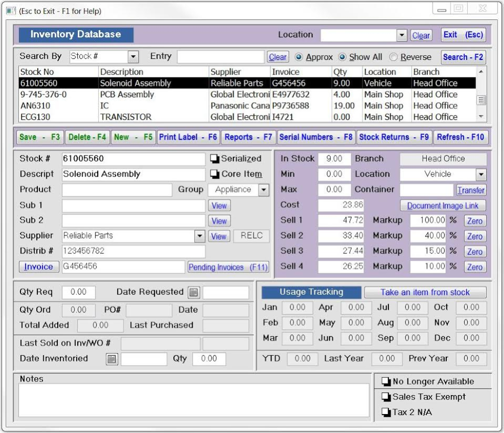Viewport: 504px width, 433px height.
Task: Click Stock Returns - F9 toolbar button
Action: (394, 137)
